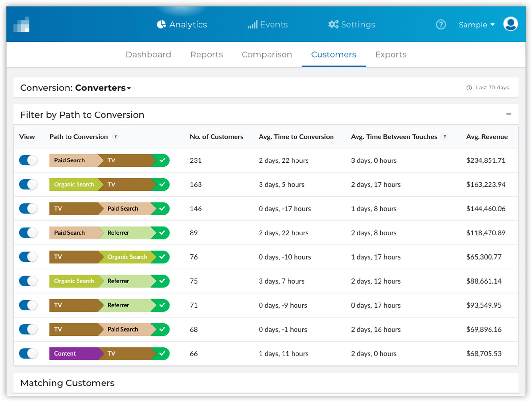Click the clock icon beside Last 30 days
The image size is (532, 402).
click(469, 88)
